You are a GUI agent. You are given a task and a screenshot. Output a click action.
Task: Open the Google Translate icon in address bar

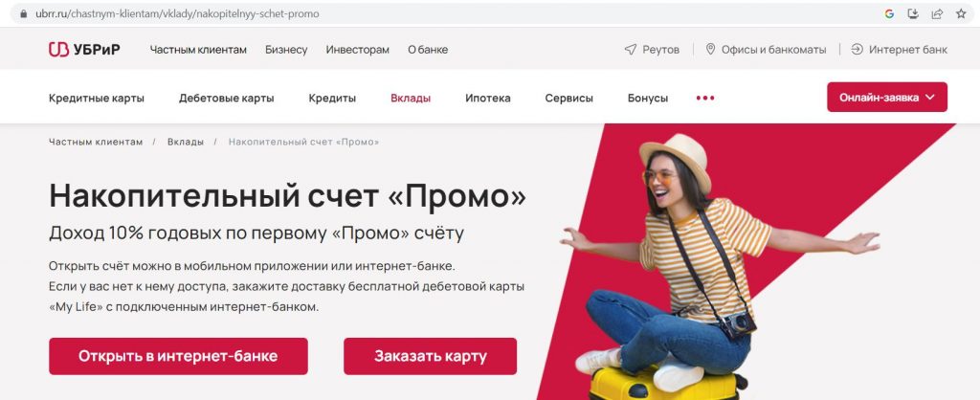(889, 13)
